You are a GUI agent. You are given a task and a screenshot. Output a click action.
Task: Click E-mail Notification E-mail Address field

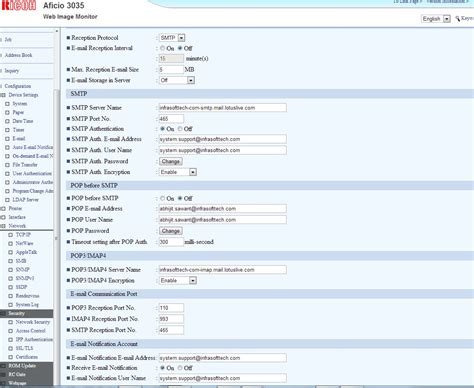click(222, 358)
